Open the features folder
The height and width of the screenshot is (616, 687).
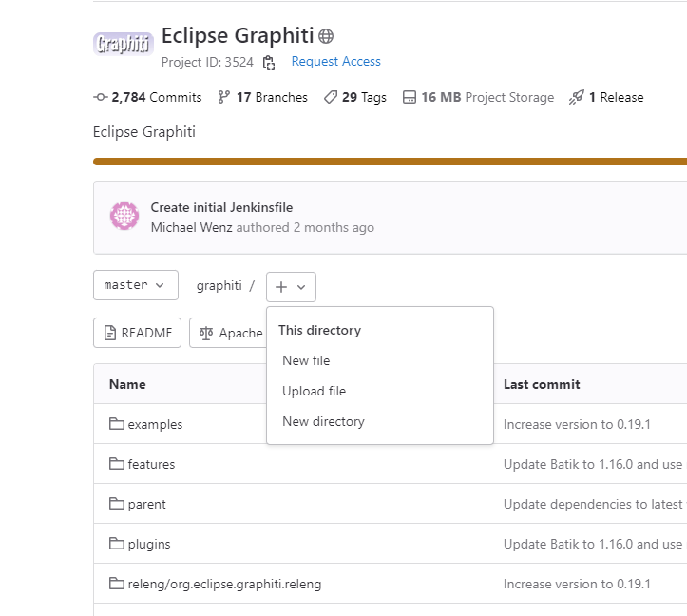pyautogui.click(x=151, y=464)
